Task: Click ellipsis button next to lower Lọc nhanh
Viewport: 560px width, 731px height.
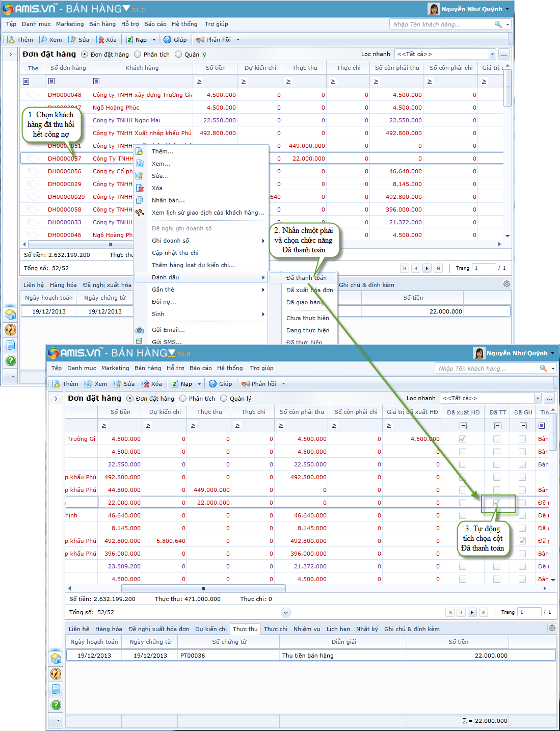Action: click(x=549, y=398)
